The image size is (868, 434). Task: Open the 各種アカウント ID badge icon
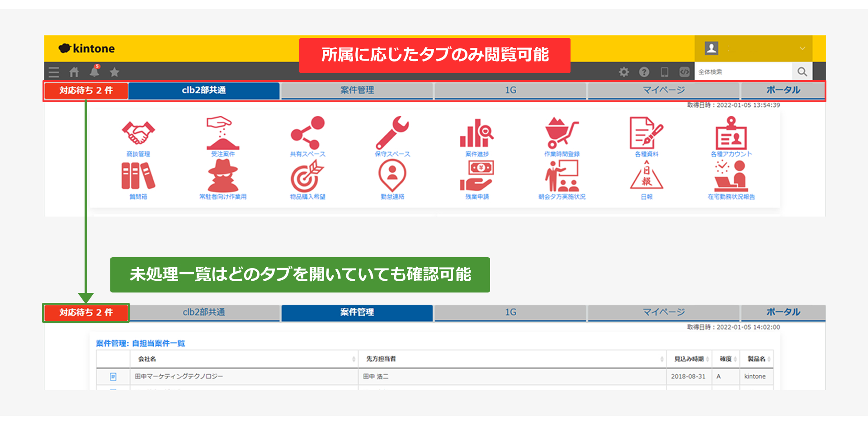coord(731,133)
